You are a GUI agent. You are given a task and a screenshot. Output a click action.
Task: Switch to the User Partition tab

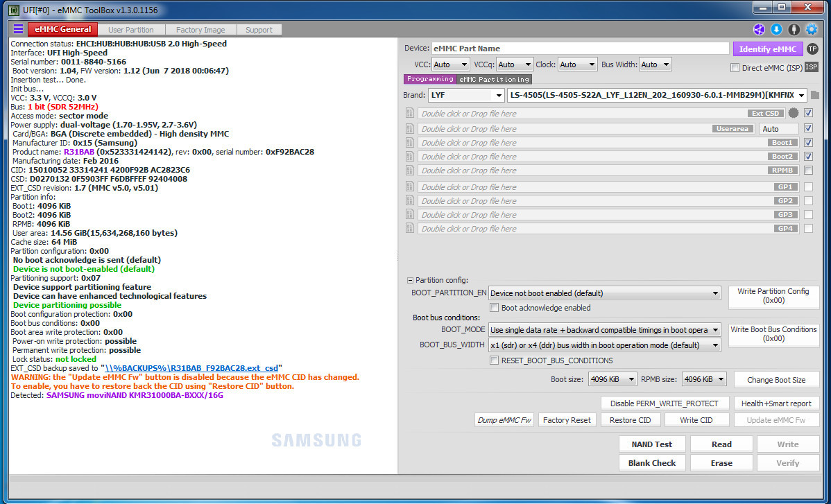131,30
